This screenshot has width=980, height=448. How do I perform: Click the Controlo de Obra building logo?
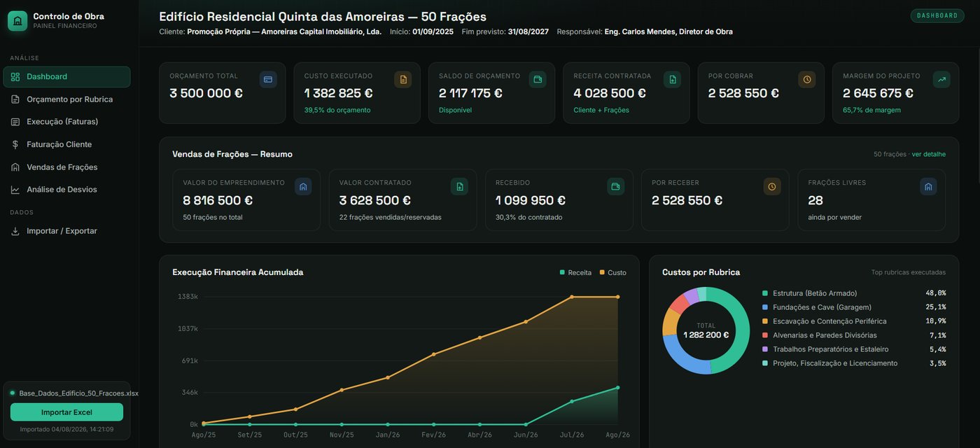tap(17, 21)
